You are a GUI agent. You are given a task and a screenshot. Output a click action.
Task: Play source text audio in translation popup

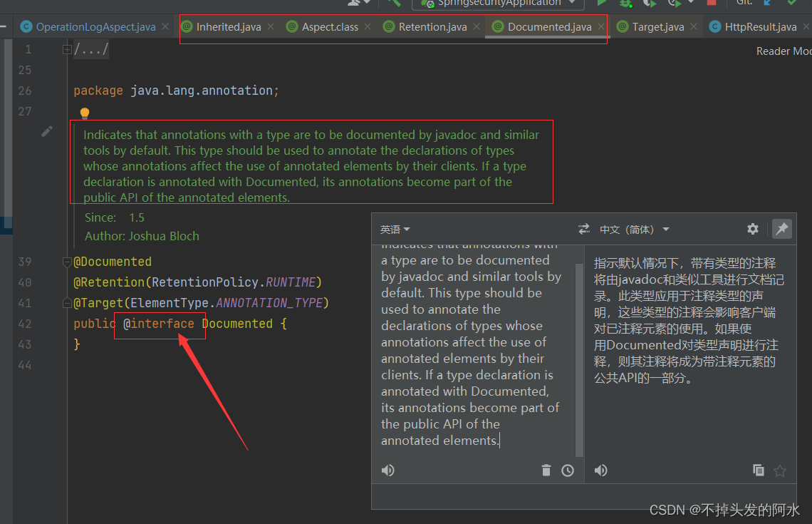(388, 470)
